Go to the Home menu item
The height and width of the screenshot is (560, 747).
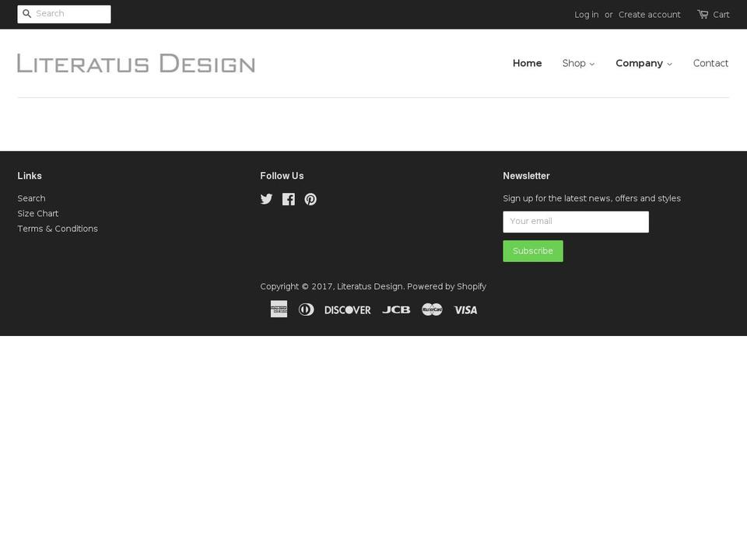pyautogui.click(x=527, y=63)
